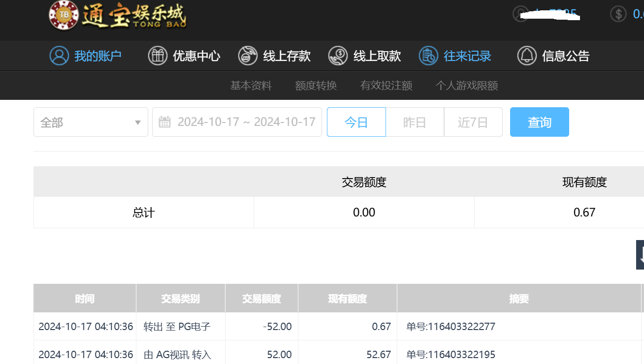644x364 pixels.
Task: Click the 我的账户 user icon
Action: (59, 56)
